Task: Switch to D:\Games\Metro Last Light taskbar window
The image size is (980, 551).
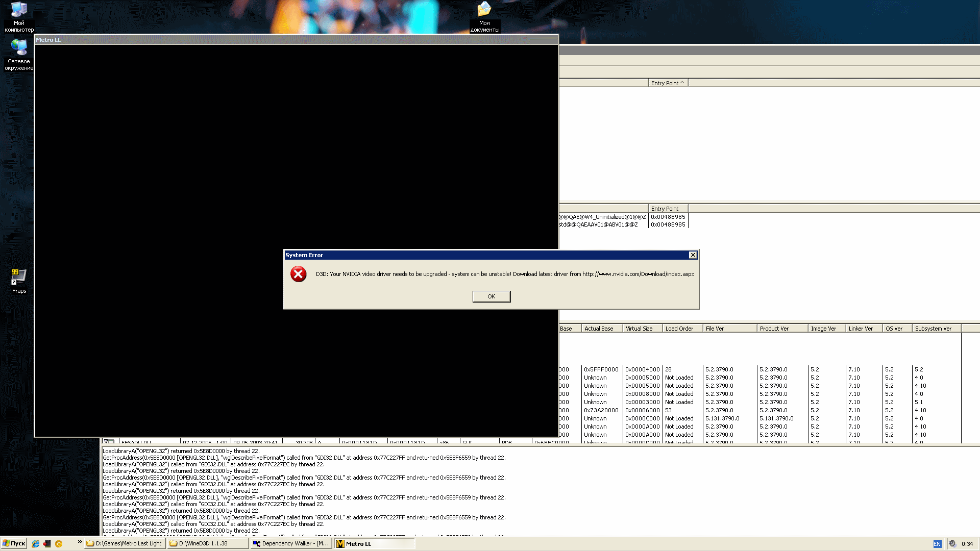Action: (x=125, y=544)
